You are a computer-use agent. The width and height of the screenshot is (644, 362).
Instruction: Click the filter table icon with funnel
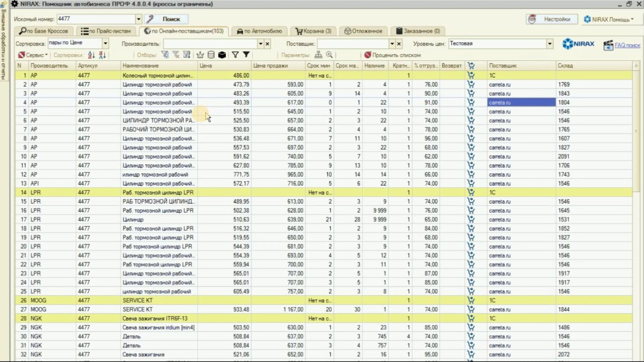[187, 55]
